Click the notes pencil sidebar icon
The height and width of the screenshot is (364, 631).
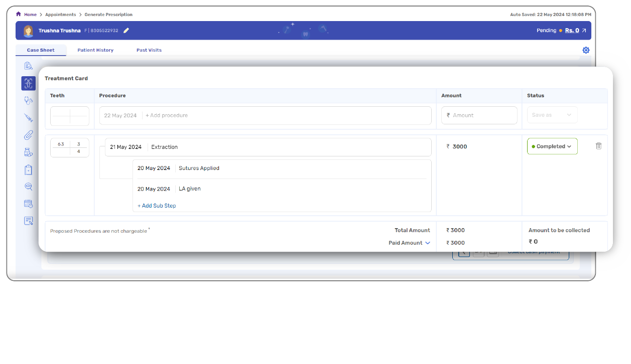point(29,221)
